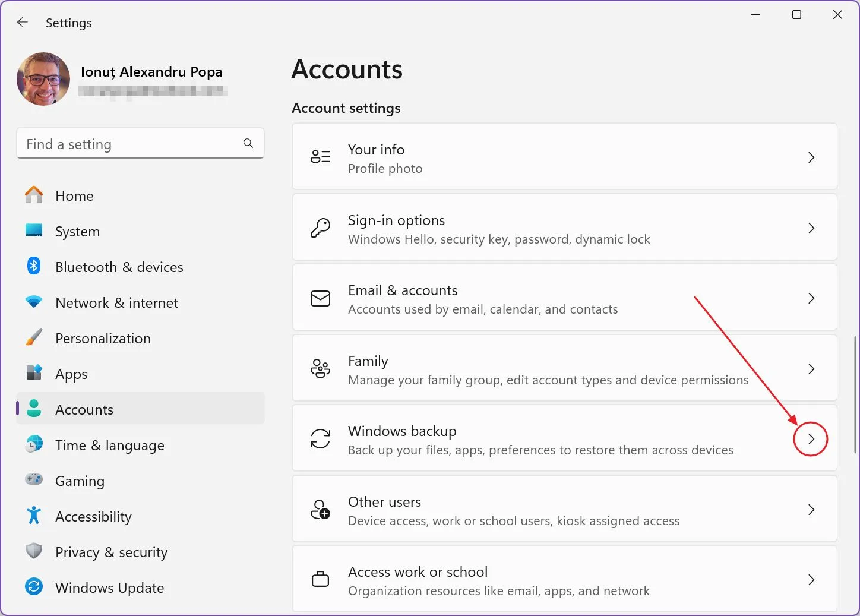Open the Your info title
This screenshot has width=860, height=616.
(376, 149)
